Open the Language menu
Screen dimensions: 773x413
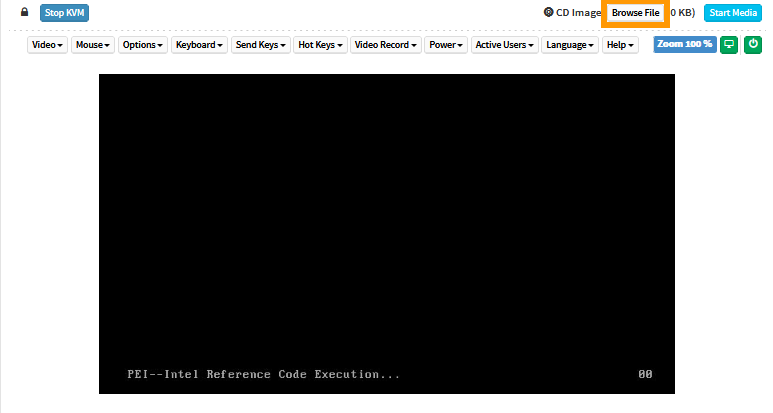[571, 45]
